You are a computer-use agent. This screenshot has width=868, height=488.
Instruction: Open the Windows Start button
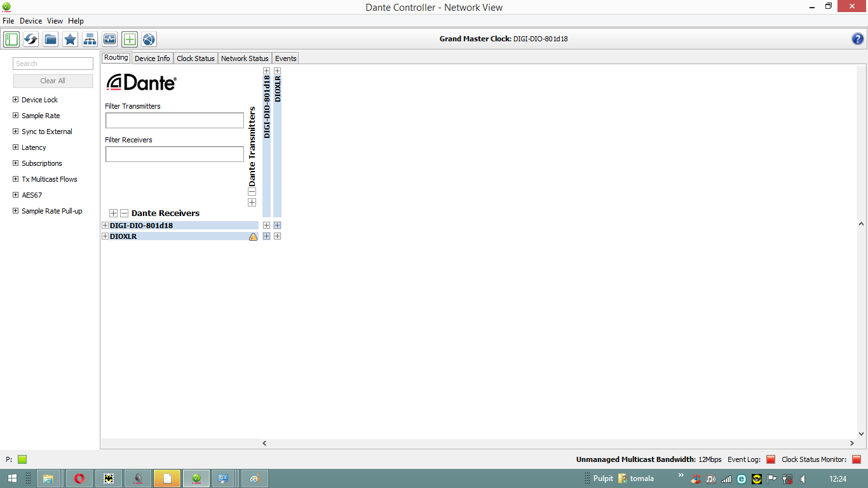point(12,478)
